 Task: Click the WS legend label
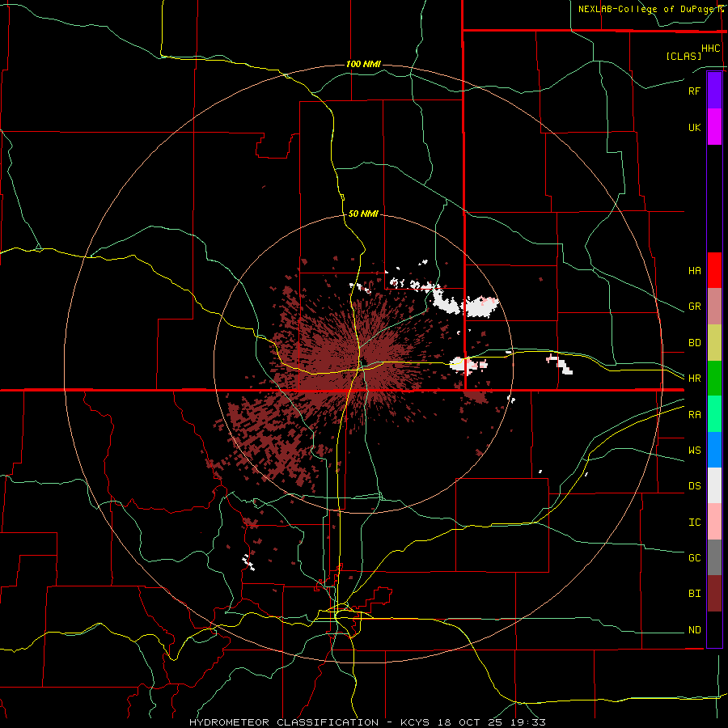coord(694,451)
